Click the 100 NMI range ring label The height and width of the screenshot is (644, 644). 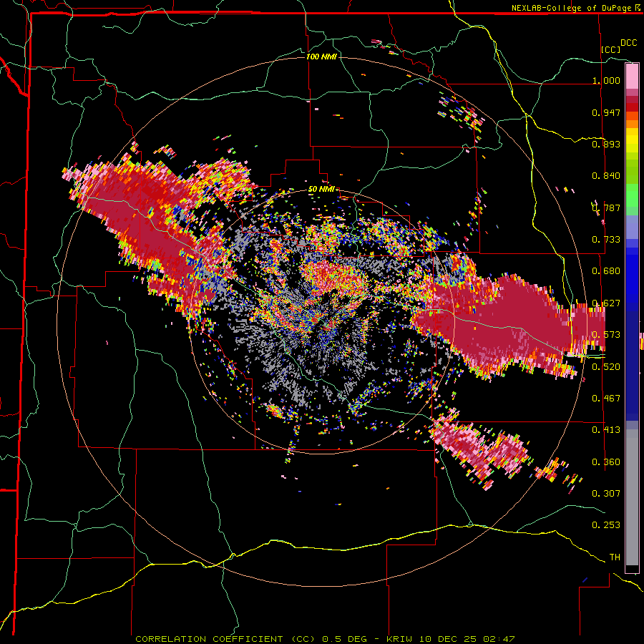click(321, 57)
